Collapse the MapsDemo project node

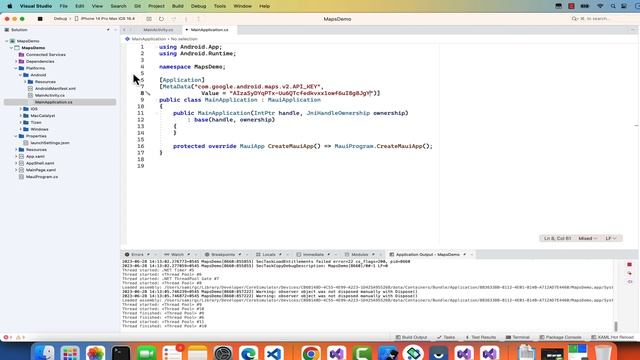point(11,48)
